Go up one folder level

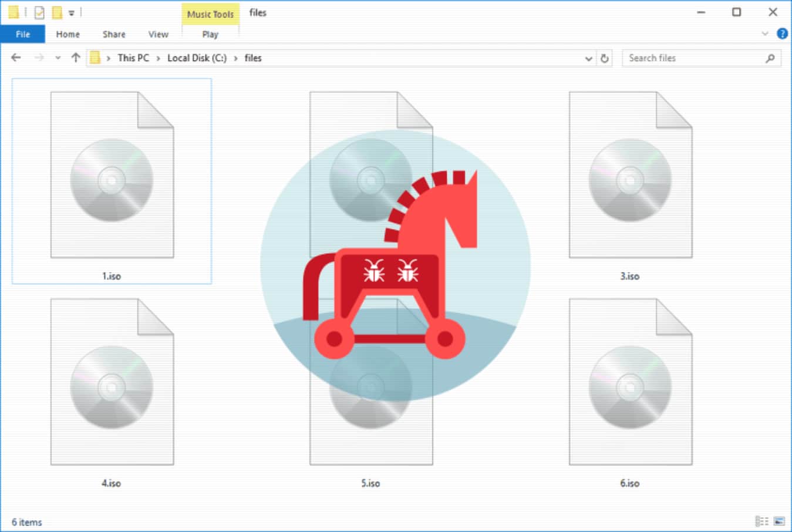tap(76, 58)
